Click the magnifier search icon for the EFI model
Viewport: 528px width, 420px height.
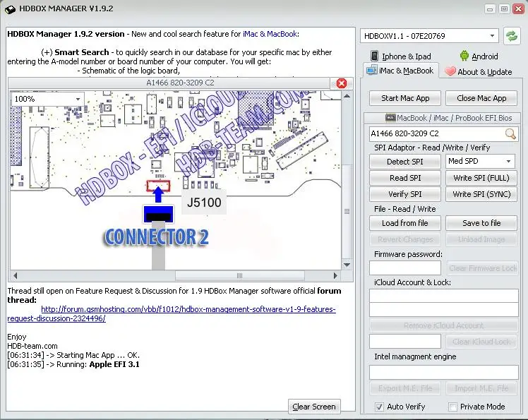coord(510,133)
